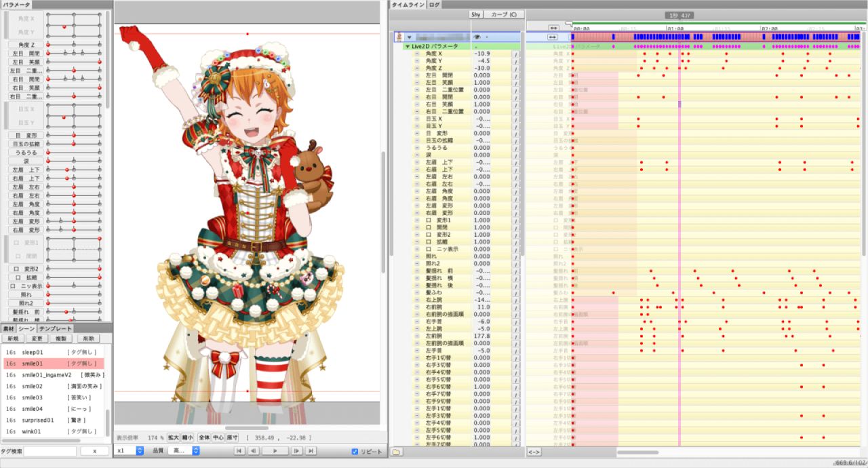The image size is (868, 468).
Task: Collapse the Live2D パラメータ group
Action: [x=407, y=46]
